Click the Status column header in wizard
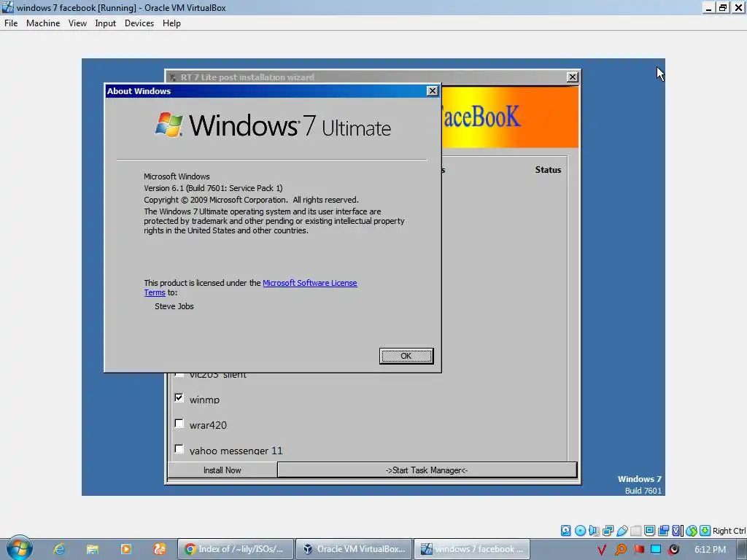 pyautogui.click(x=548, y=169)
